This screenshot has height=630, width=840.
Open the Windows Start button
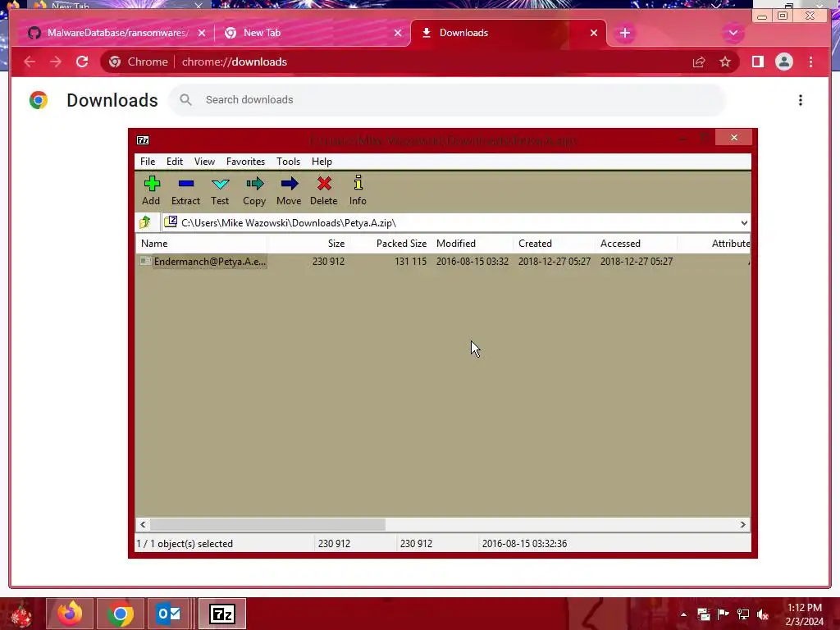pos(21,614)
